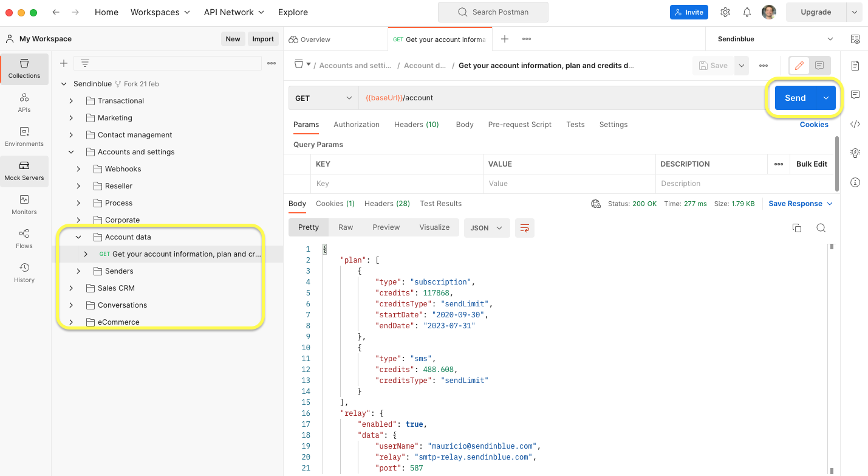Search within the JSON response
The image size is (868, 476).
point(821,227)
